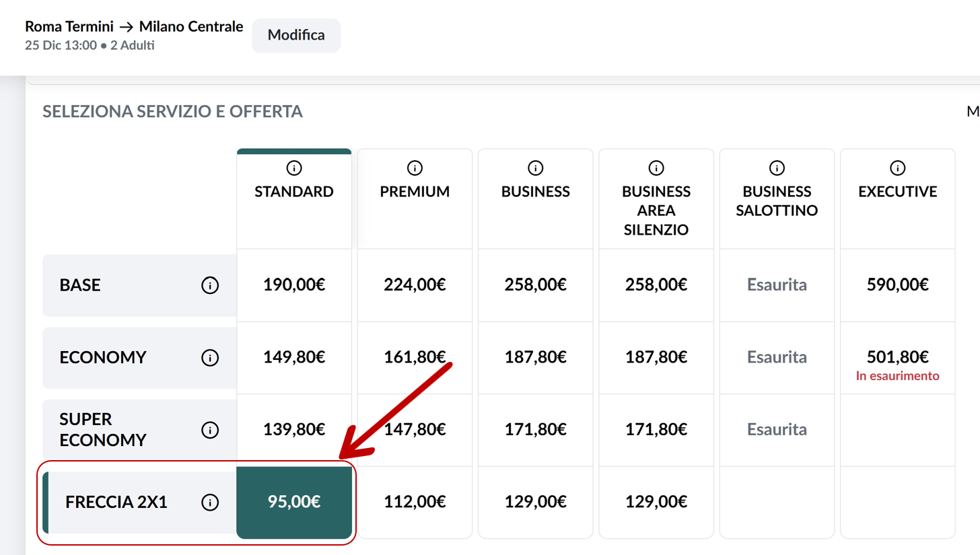Choose Executive Base fare 590,00€
The image size is (980, 555).
pyautogui.click(x=897, y=285)
